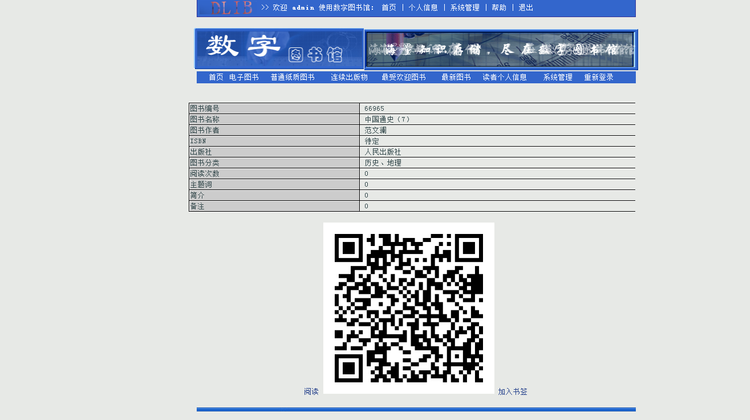Open 最新图书 menu item

tap(456, 77)
